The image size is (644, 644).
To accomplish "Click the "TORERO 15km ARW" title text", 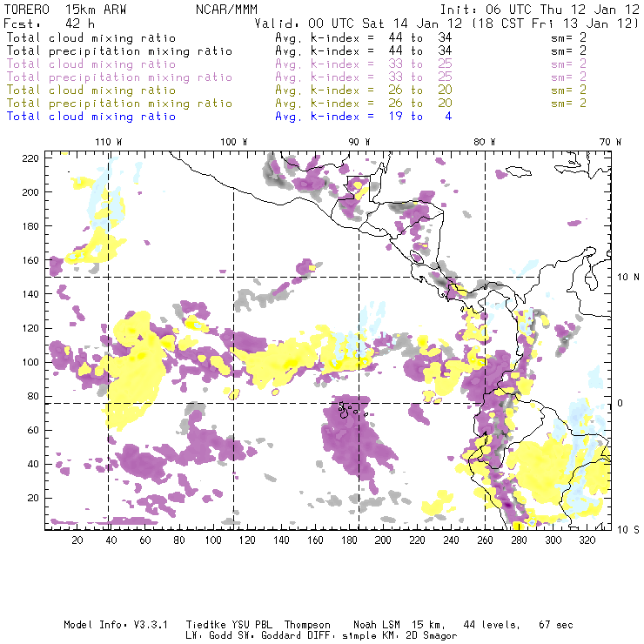I will (x=65, y=10).
